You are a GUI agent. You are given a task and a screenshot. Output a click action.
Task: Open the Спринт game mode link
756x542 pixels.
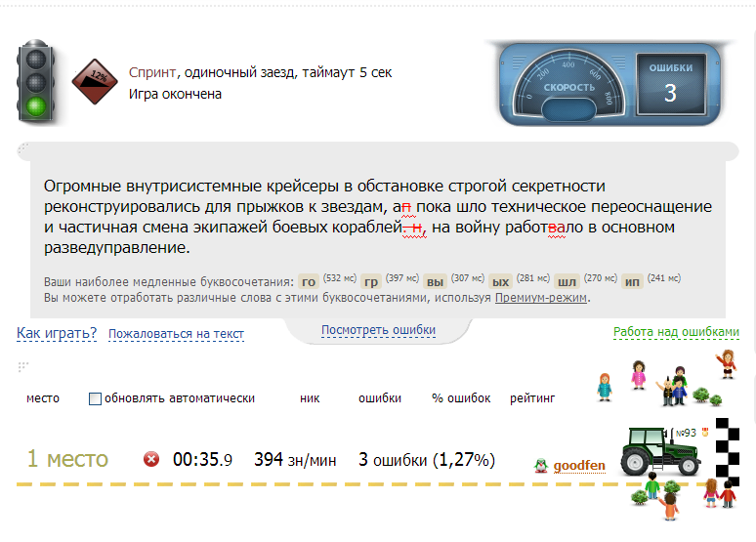click(x=151, y=72)
